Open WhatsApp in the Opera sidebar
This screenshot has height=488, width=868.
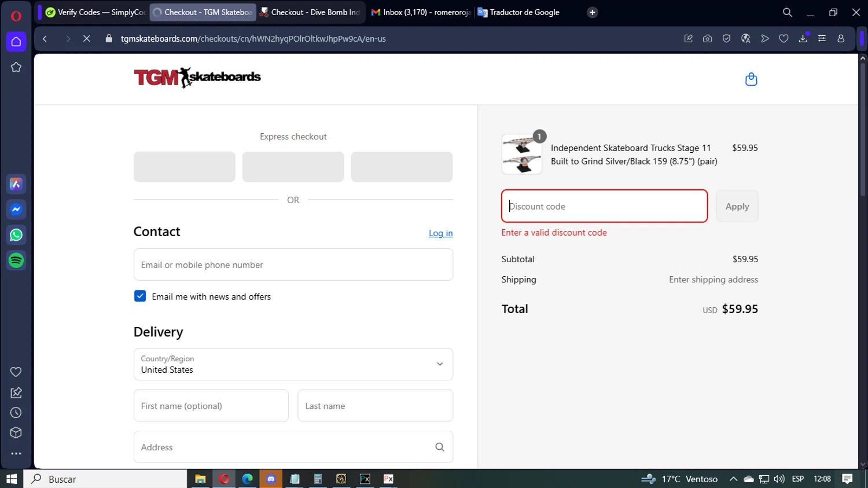click(16, 235)
